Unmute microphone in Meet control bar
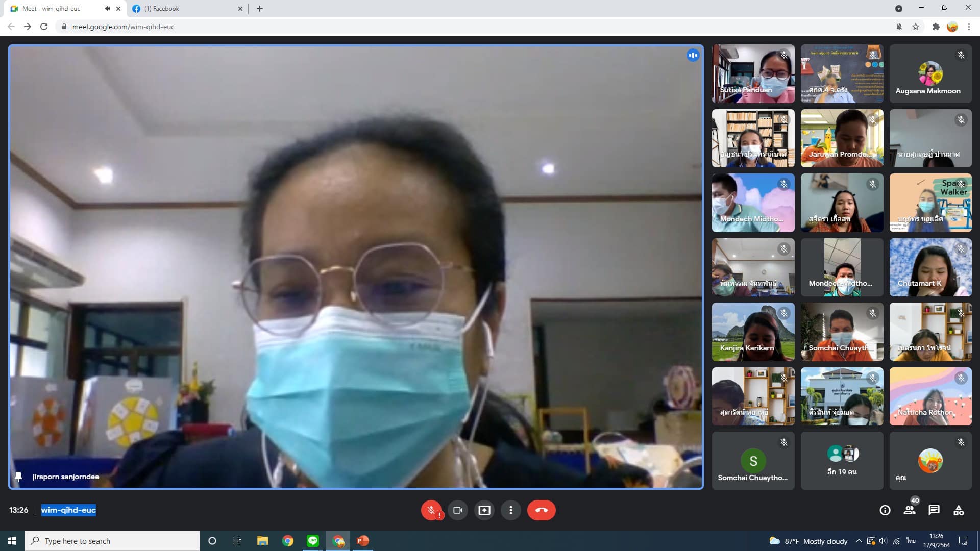This screenshot has width=980, height=551. point(431,510)
